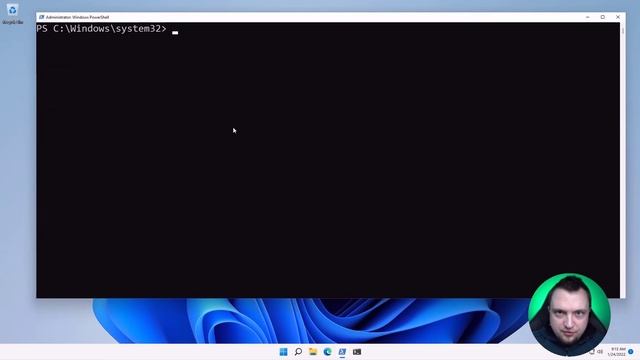The height and width of the screenshot is (360, 640).
Task: Click the PS C:\Windows\system32> prompt text
Action: coord(101,29)
